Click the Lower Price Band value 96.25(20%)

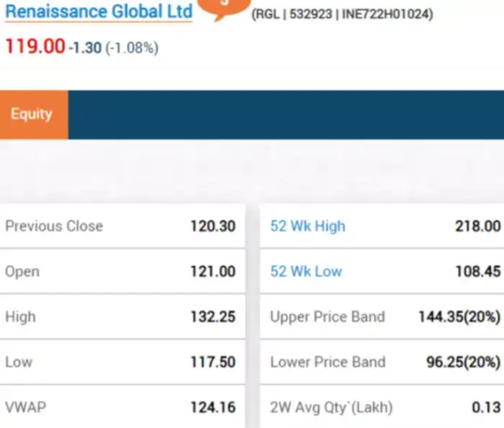pyautogui.click(x=462, y=362)
